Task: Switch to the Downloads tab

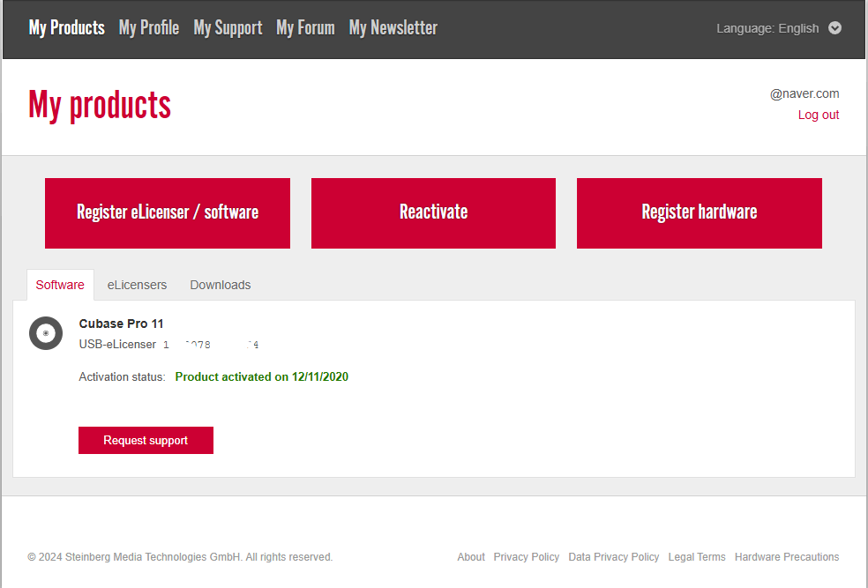Action: click(221, 285)
